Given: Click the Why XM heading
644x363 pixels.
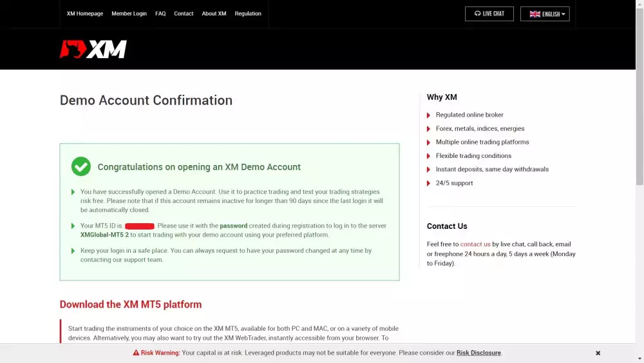Looking at the screenshot, I should tap(442, 97).
